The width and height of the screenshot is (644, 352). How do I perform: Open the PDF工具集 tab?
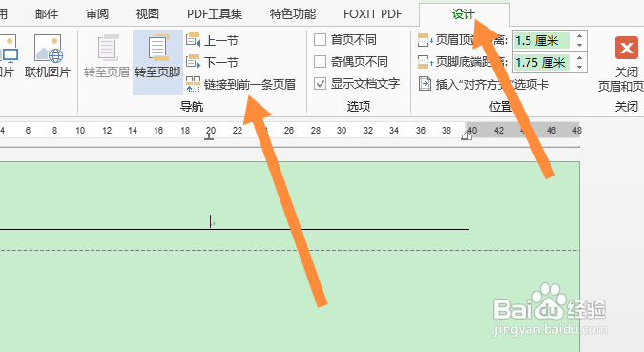point(215,14)
